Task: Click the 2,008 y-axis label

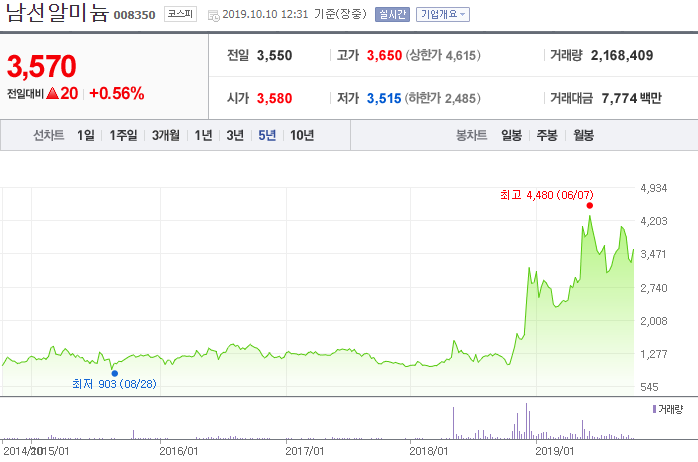Action: click(653, 321)
